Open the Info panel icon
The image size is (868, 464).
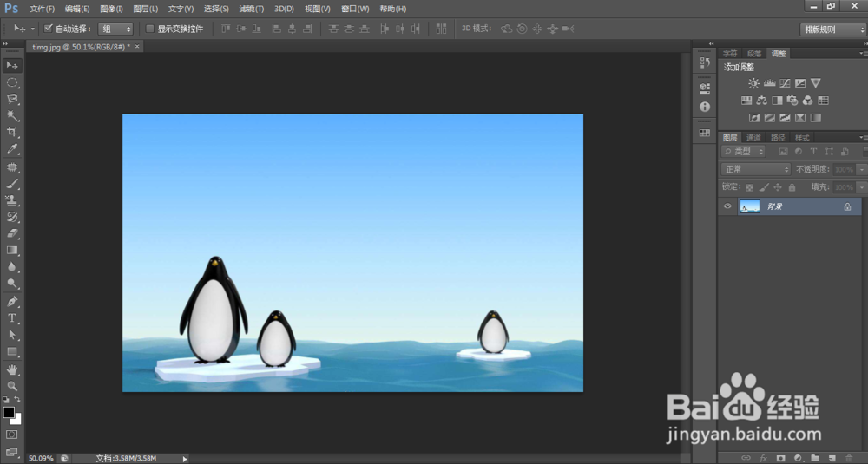point(705,106)
